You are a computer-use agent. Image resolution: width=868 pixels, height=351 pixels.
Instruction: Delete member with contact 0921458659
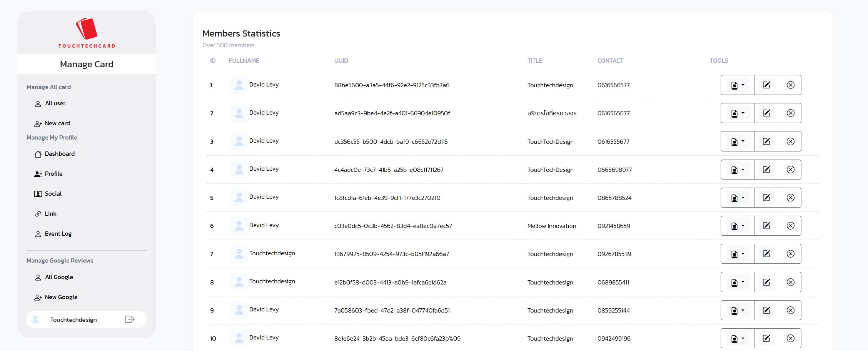point(790,226)
